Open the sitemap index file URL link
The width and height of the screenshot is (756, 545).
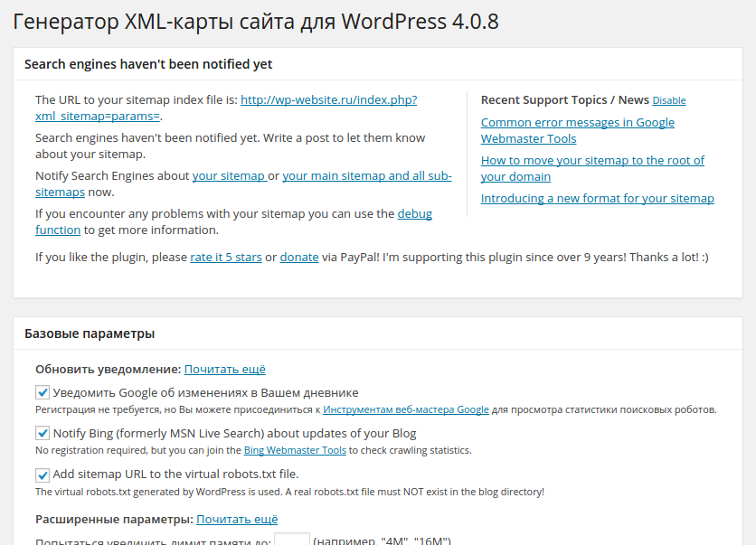point(328,100)
